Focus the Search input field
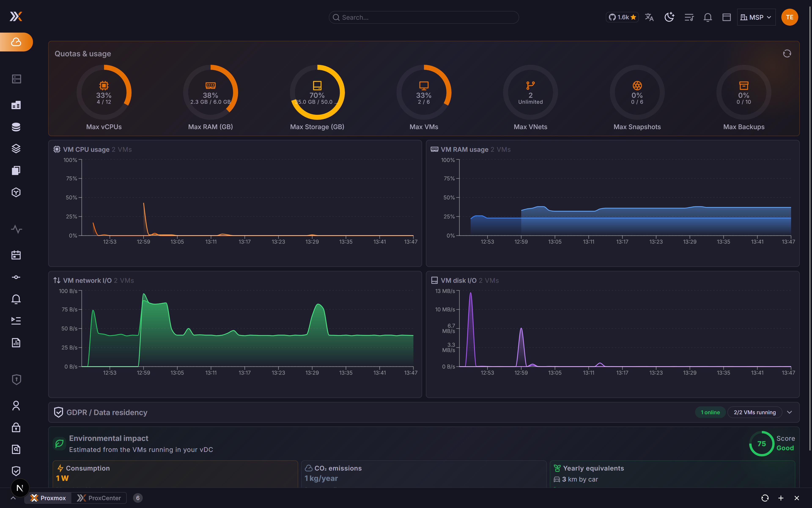 coord(424,17)
